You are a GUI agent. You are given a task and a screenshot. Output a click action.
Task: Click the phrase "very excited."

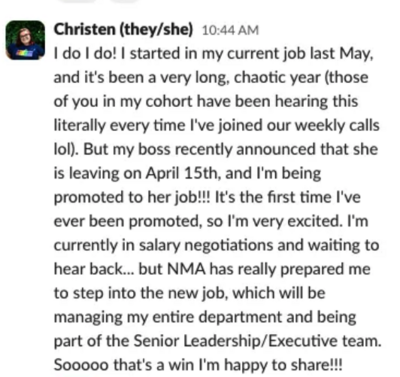pyautogui.click(x=297, y=221)
